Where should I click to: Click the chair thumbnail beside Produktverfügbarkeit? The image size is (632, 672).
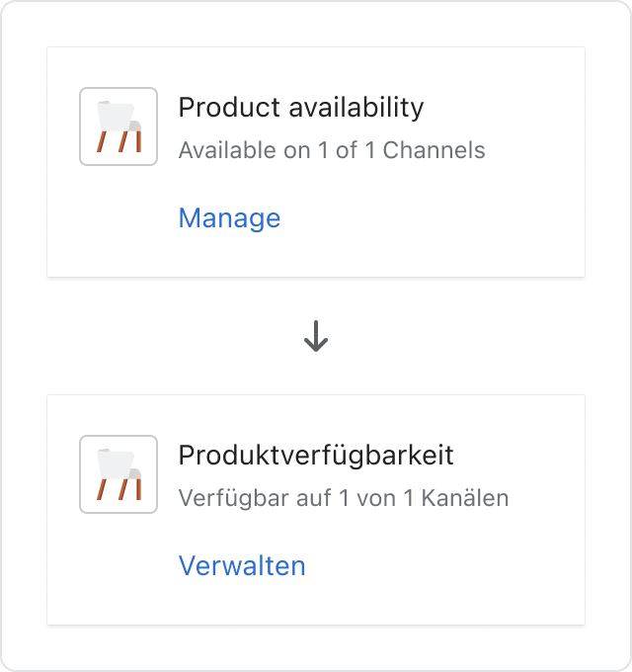pyautogui.click(x=118, y=474)
